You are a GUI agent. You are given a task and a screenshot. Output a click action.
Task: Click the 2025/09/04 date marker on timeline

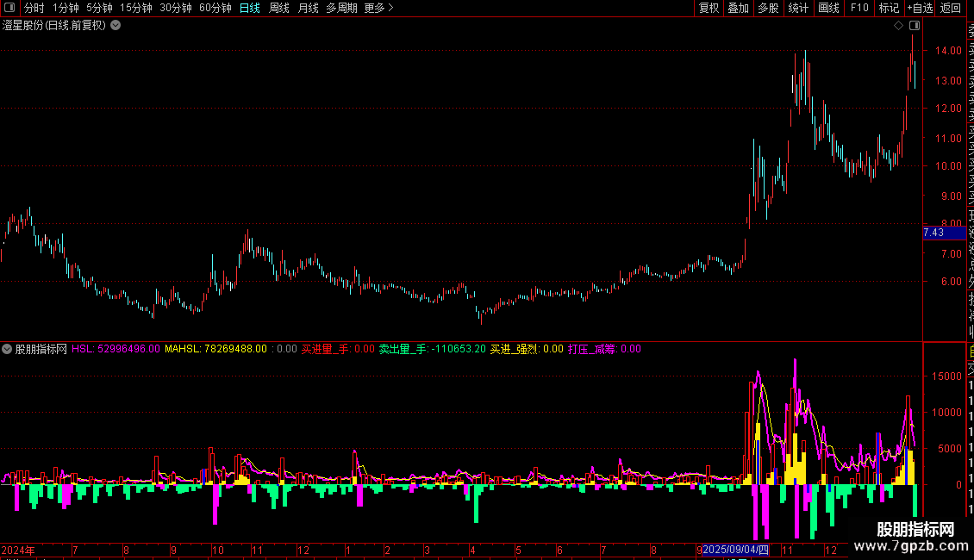tap(736, 550)
